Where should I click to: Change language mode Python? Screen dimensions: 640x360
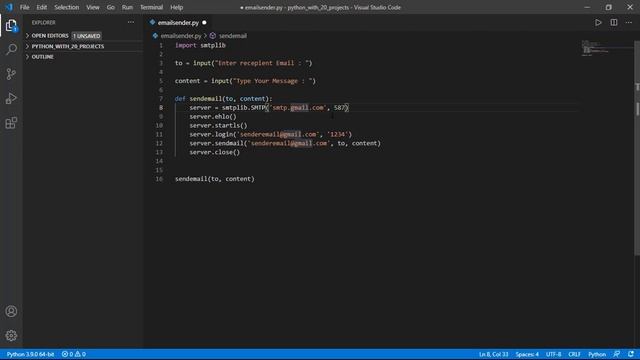pyautogui.click(x=597, y=354)
